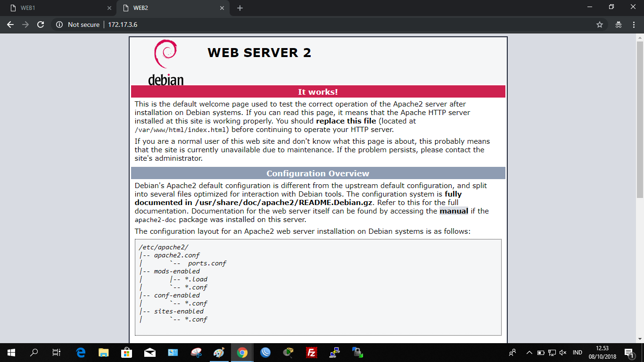Show hidden system tray icons

click(529, 353)
